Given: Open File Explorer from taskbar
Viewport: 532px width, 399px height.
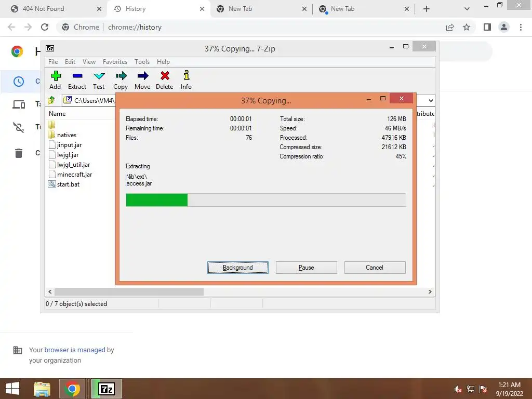Looking at the screenshot, I should [42, 389].
